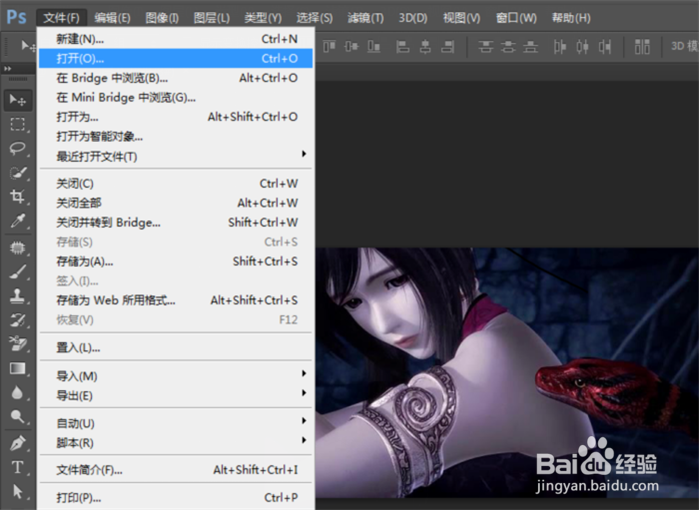Expand the 脚本(R) submenu
Image resolution: width=699 pixels, height=510 pixels.
click(304, 440)
